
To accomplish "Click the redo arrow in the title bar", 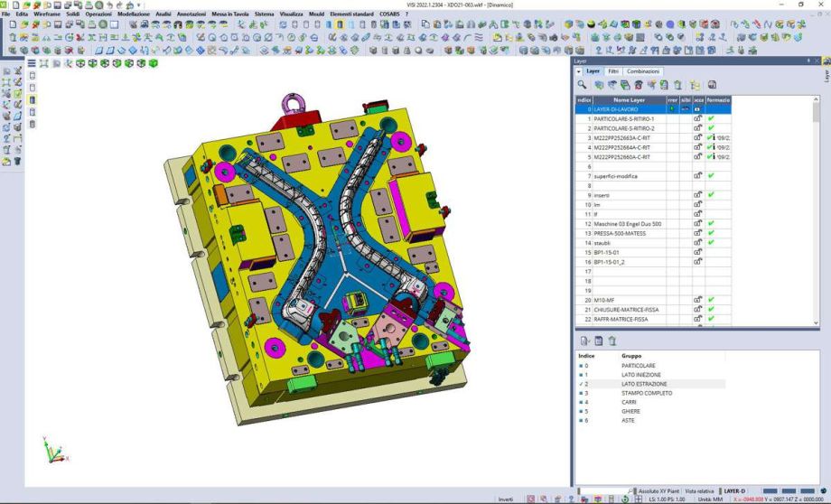I will [x=119, y=5].
